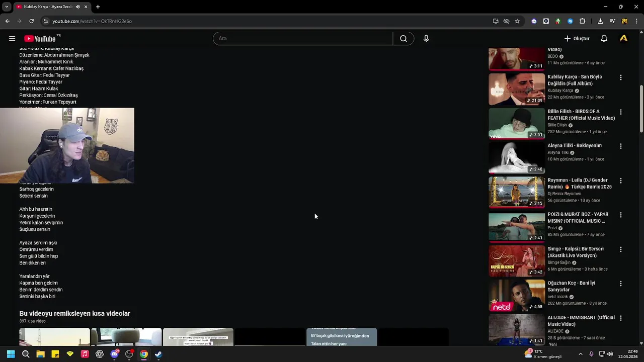
Task: Open Apple Music from taskbar
Action: point(85,354)
